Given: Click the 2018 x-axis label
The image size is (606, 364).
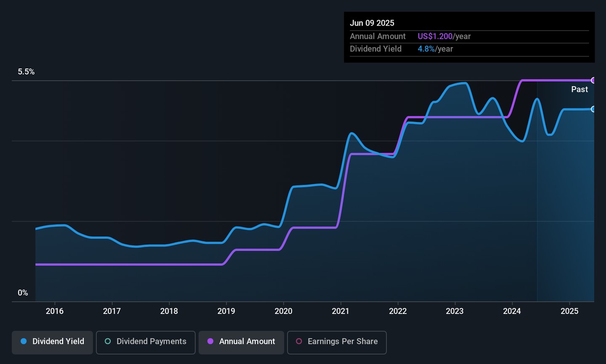Looking at the screenshot, I should point(169,311).
